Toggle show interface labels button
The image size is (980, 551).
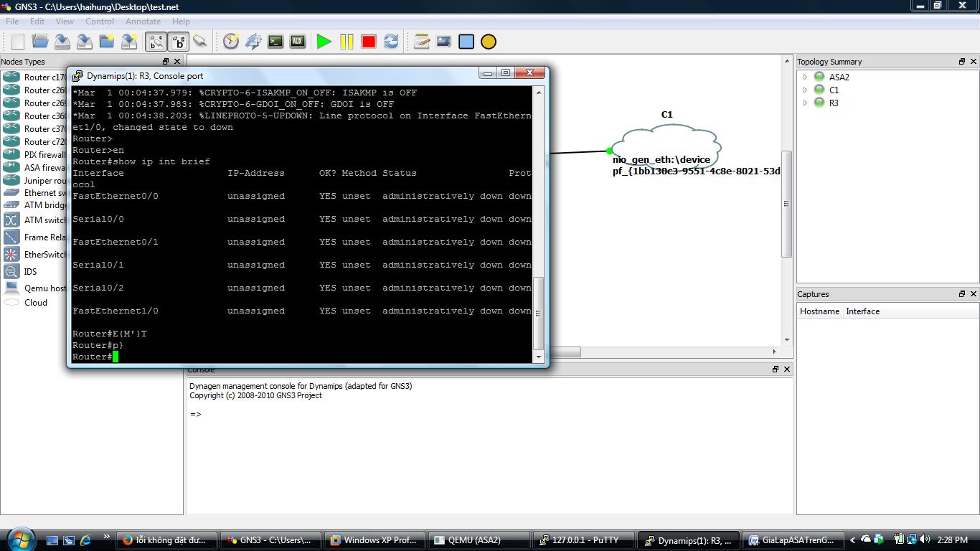[156, 42]
